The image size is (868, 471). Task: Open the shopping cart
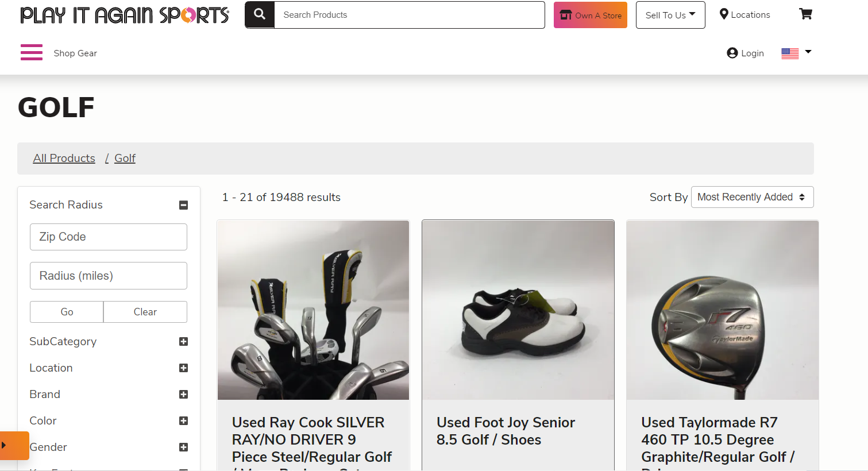(805, 14)
